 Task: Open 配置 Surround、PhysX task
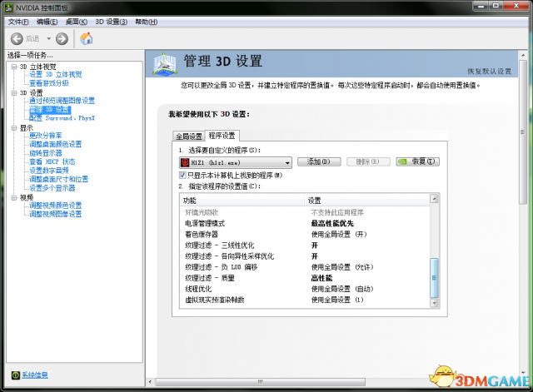pyautogui.click(x=62, y=118)
